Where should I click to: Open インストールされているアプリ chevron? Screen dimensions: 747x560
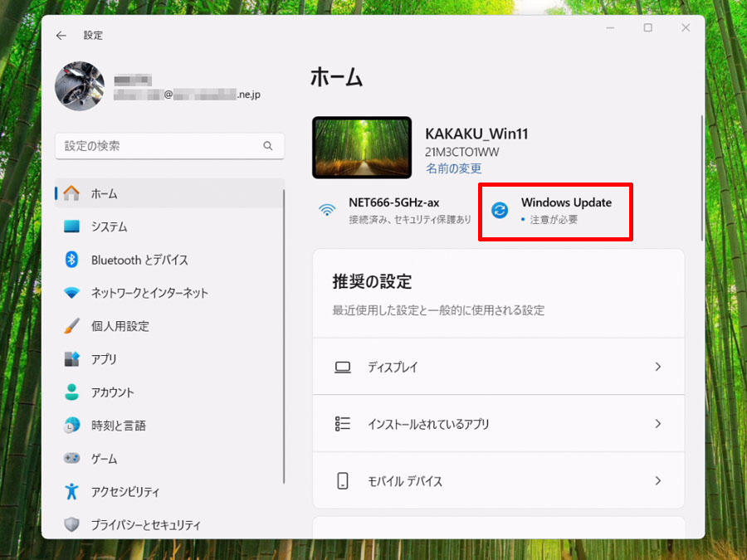[658, 424]
